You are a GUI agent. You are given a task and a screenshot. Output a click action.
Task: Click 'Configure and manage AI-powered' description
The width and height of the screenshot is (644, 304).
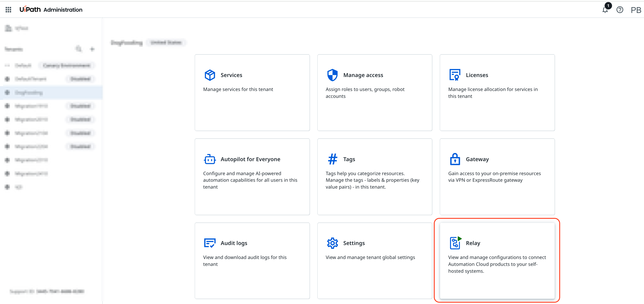coord(250,180)
